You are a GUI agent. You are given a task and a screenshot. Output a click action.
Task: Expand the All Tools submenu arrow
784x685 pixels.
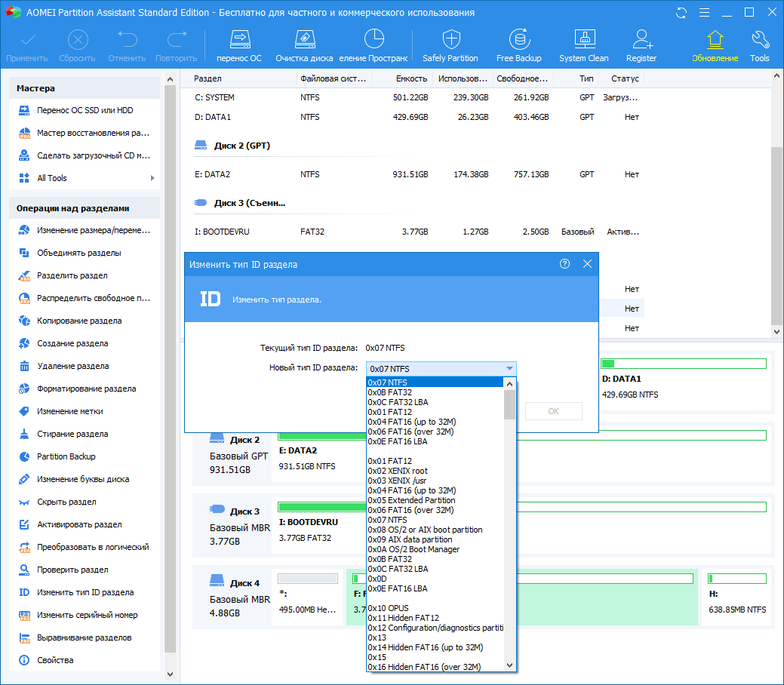click(x=152, y=178)
